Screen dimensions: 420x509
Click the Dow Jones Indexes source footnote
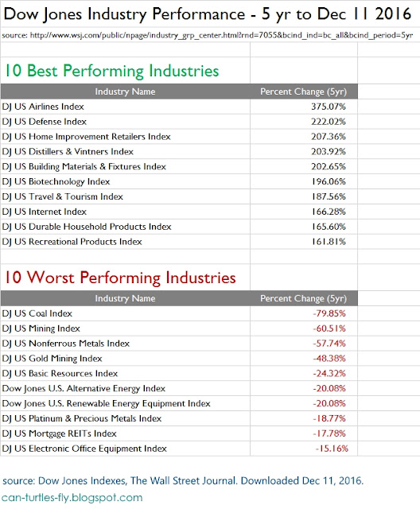[183, 480]
